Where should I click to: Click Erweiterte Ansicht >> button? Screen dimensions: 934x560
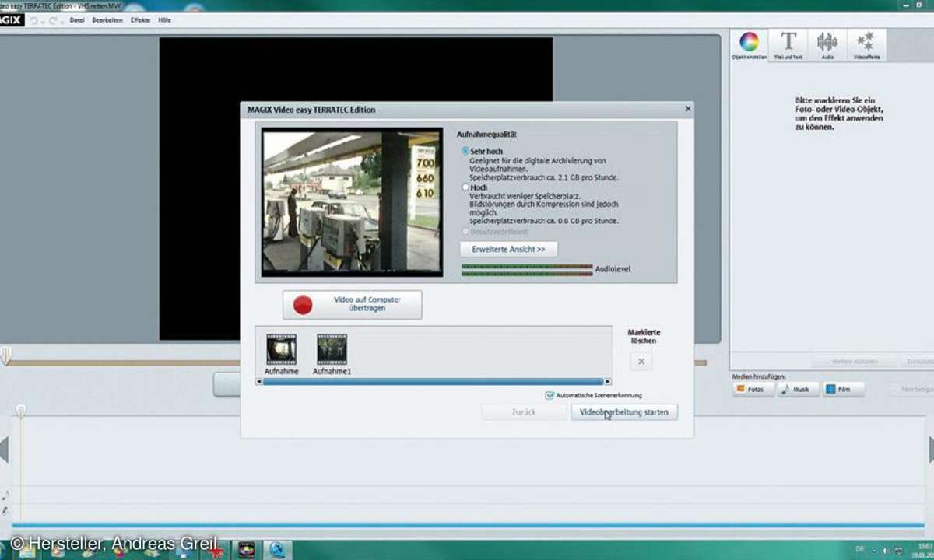[509, 250]
